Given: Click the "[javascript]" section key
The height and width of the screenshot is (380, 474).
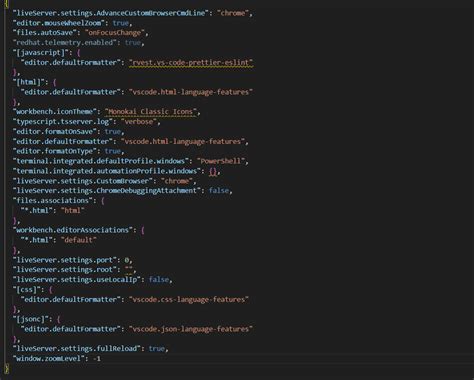Looking at the screenshot, I should coord(41,52).
